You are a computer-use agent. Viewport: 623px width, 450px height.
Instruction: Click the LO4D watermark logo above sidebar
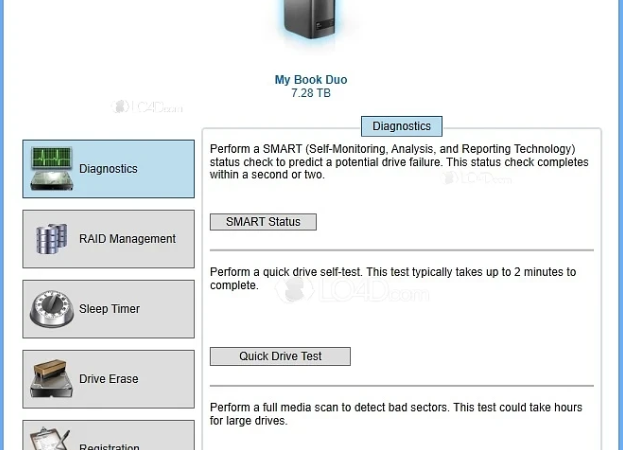147,107
